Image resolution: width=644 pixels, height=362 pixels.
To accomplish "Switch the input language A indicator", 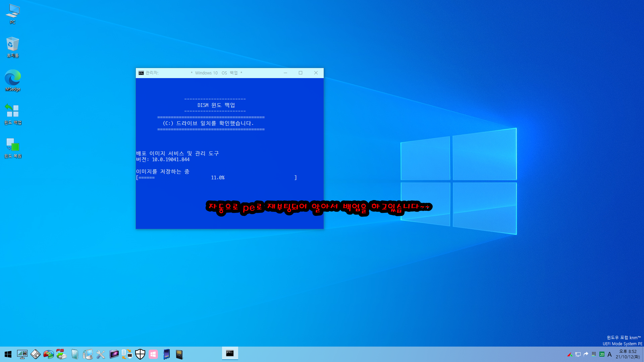I will (609, 354).
